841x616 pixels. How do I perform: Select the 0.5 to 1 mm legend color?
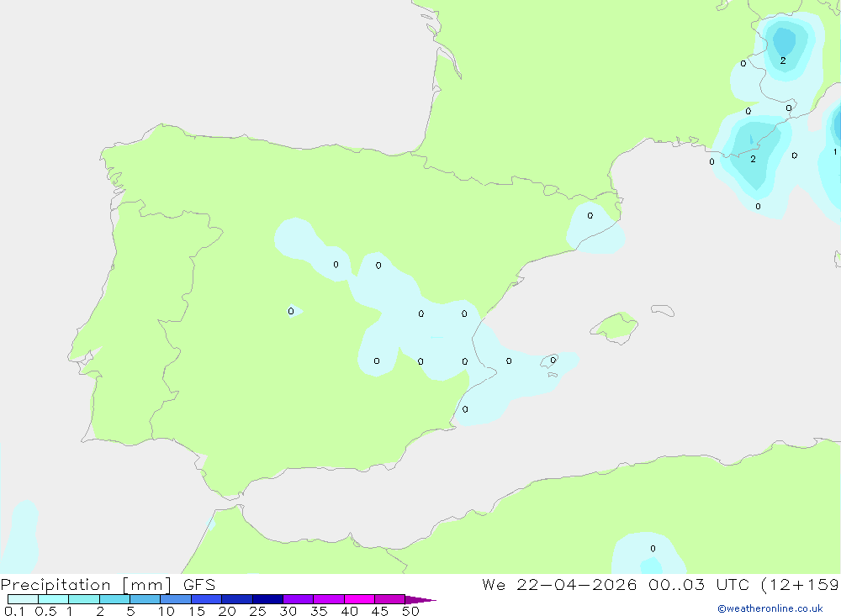tap(53, 599)
